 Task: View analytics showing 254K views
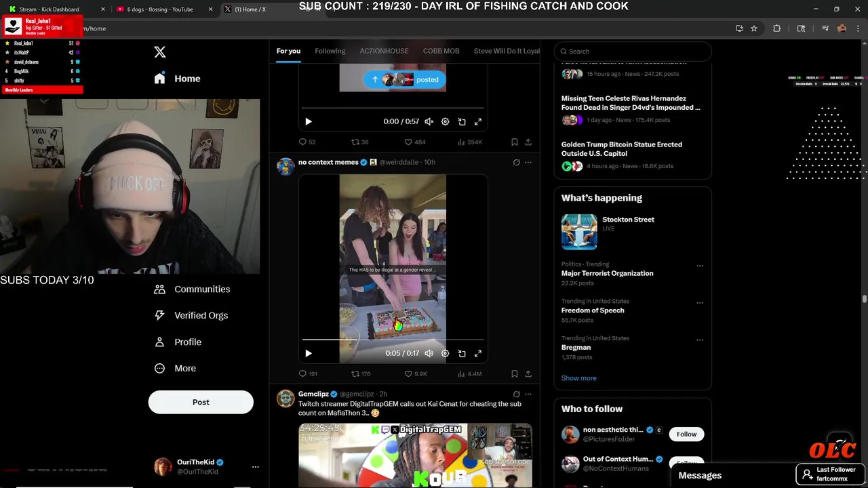[x=470, y=142]
